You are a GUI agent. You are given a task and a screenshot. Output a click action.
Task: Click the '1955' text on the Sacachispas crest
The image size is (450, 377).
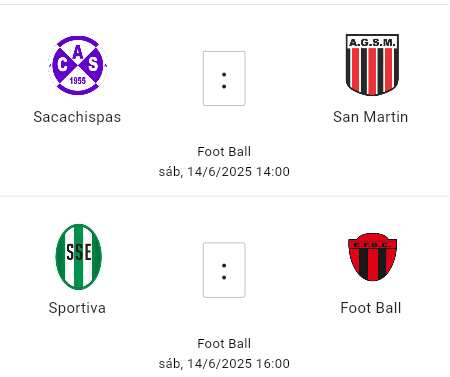(78, 81)
